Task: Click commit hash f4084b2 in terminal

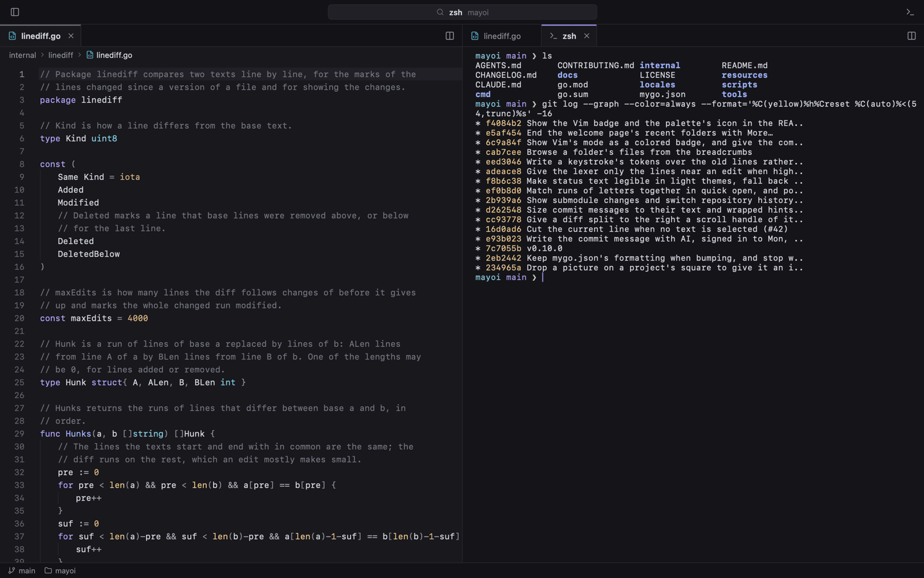Action: point(504,123)
